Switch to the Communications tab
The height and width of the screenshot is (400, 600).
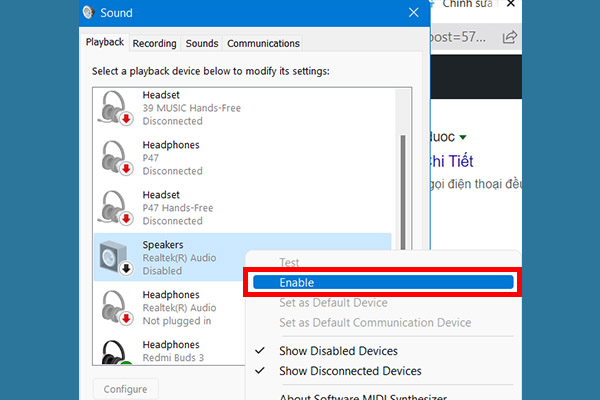click(x=263, y=44)
